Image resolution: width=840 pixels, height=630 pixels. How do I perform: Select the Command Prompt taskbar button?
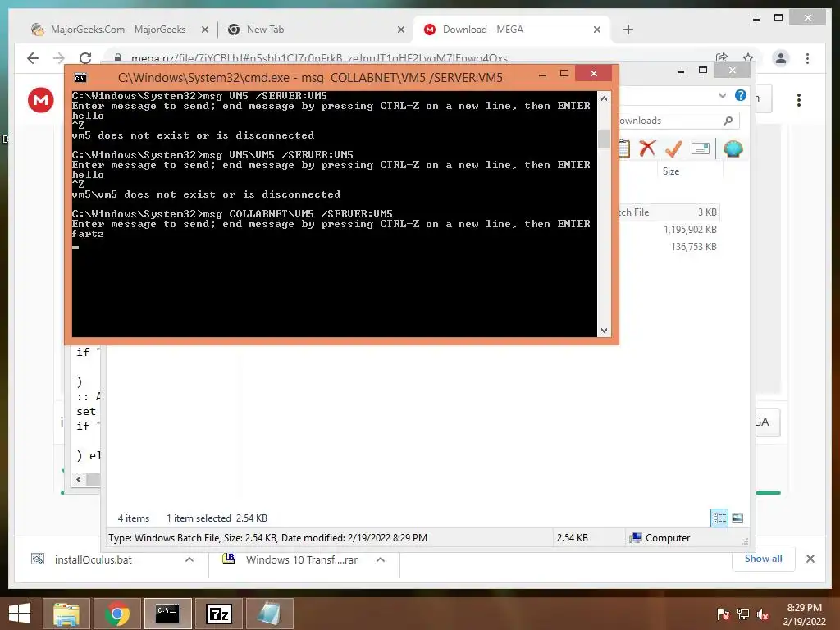[167, 614]
